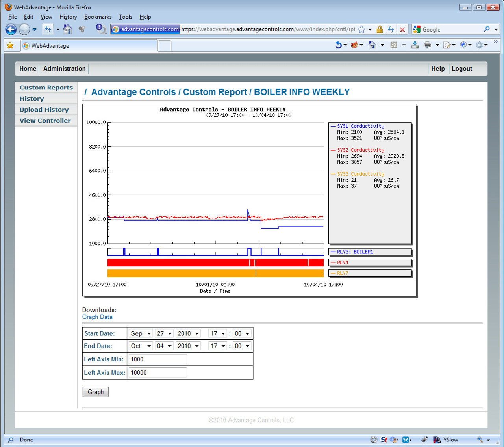504x447 pixels.
Task: Click the grey sync circle icon in status bar
Action: pyautogui.click(x=374, y=440)
